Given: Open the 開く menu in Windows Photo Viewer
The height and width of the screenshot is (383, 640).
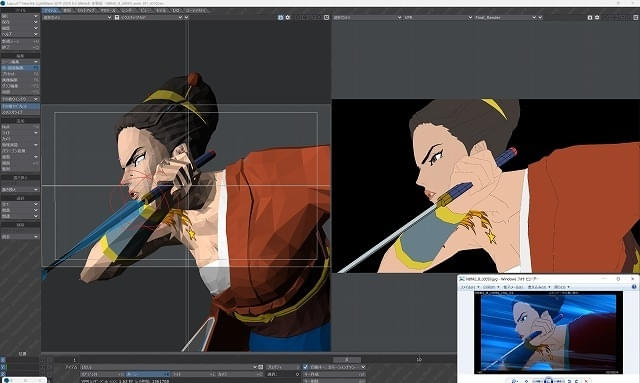Looking at the screenshot, I should click(562, 287).
